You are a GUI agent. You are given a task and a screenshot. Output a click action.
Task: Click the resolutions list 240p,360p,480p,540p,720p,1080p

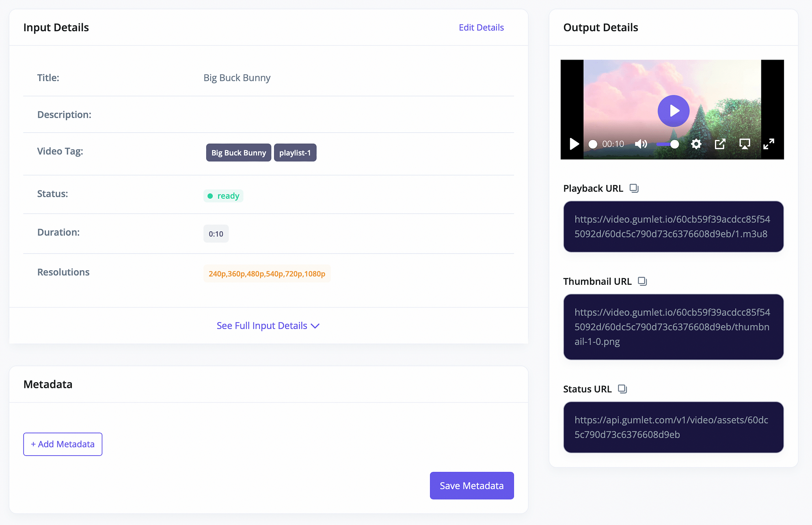[267, 274]
